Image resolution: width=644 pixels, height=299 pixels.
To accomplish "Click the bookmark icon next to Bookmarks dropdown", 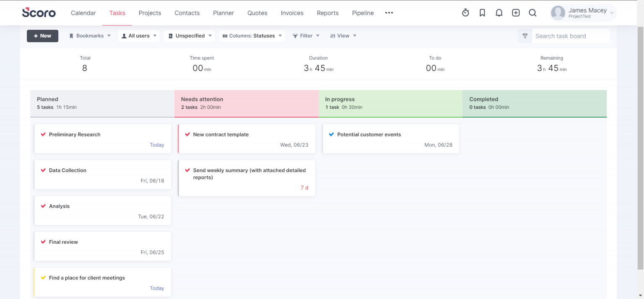I will point(72,36).
